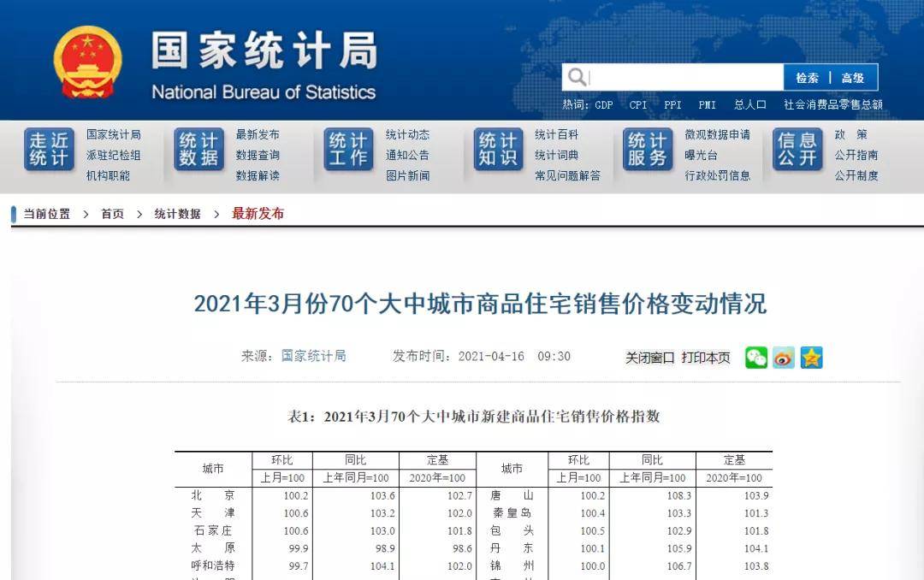
Task: Open the 走近统计 blue tile
Action: coord(49,149)
